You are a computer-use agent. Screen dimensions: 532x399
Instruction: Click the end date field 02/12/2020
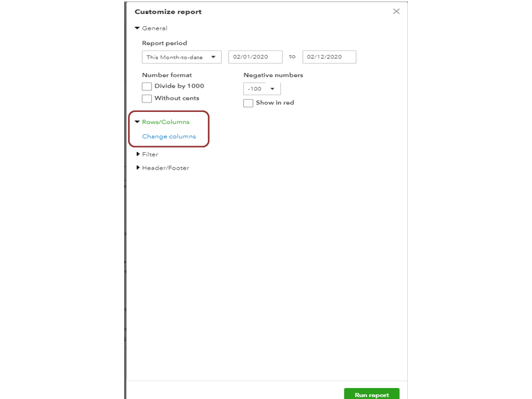click(329, 57)
